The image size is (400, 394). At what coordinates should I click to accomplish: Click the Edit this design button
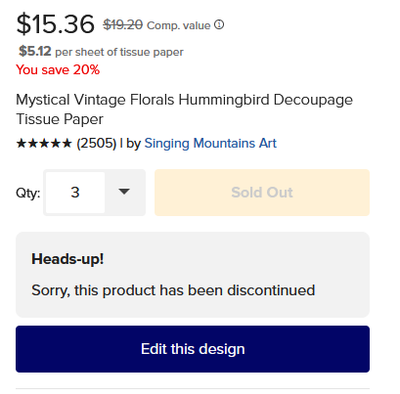point(193,349)
